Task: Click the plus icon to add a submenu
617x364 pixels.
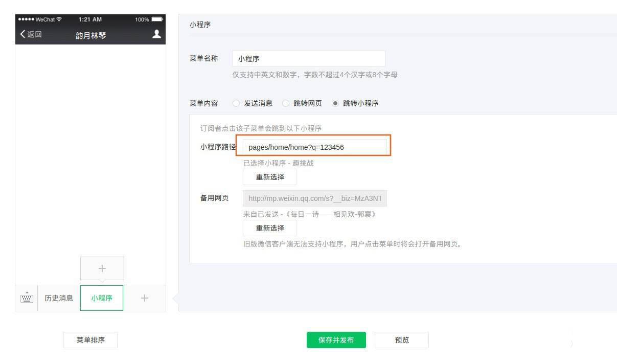Action: 102,267
